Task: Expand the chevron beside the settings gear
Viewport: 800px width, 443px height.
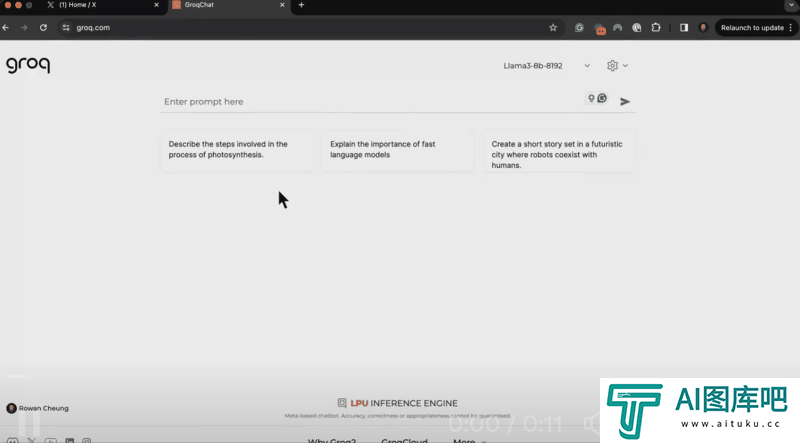Action: tap(625, 66)
